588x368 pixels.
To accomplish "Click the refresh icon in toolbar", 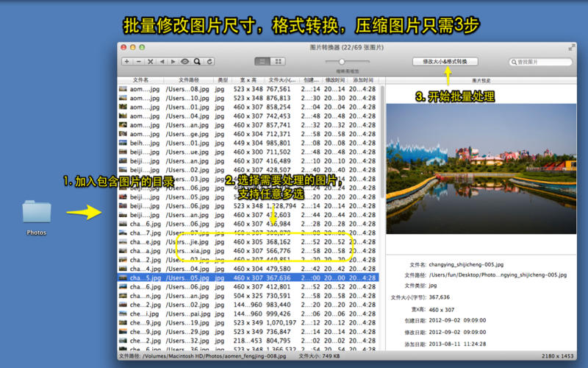I will [209, 62].
